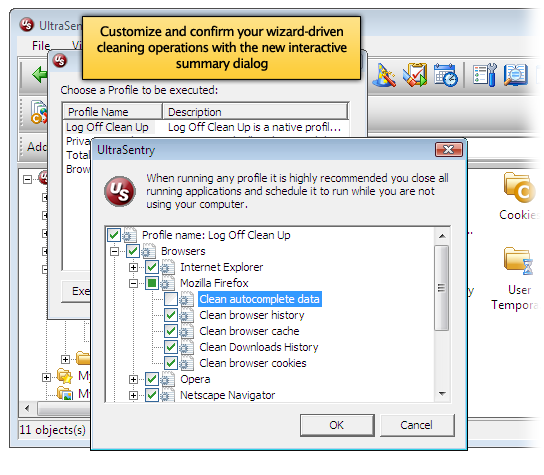Expand the plain yellow folder node in main tree
Image resolution: width=544 pixels, height=475 pixels.
click(65, 359)
